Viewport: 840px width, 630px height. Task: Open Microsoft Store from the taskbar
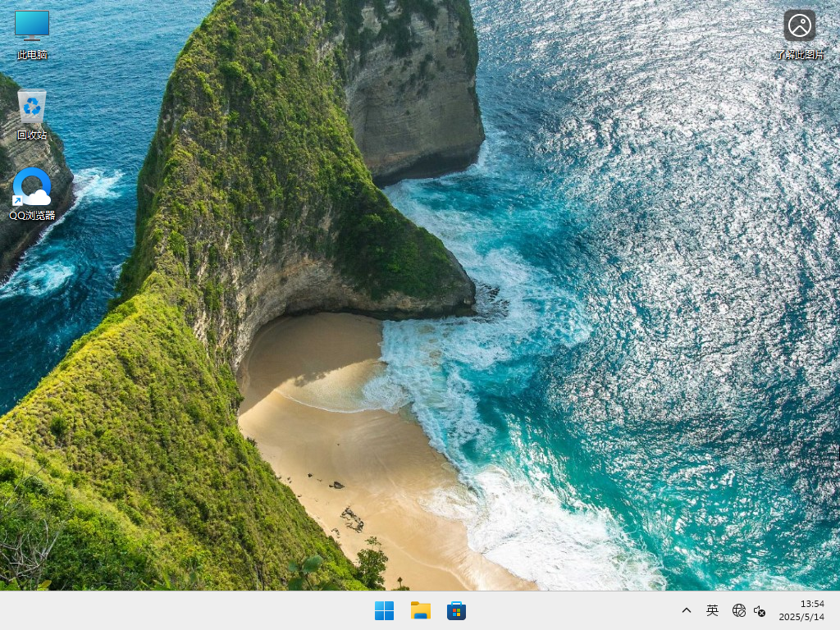coord(456,610)
